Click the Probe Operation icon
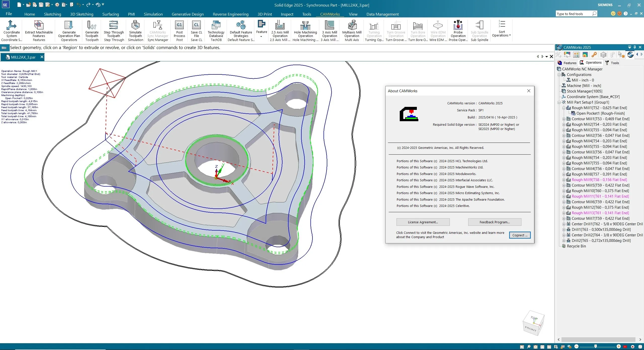 pos(458,25)
